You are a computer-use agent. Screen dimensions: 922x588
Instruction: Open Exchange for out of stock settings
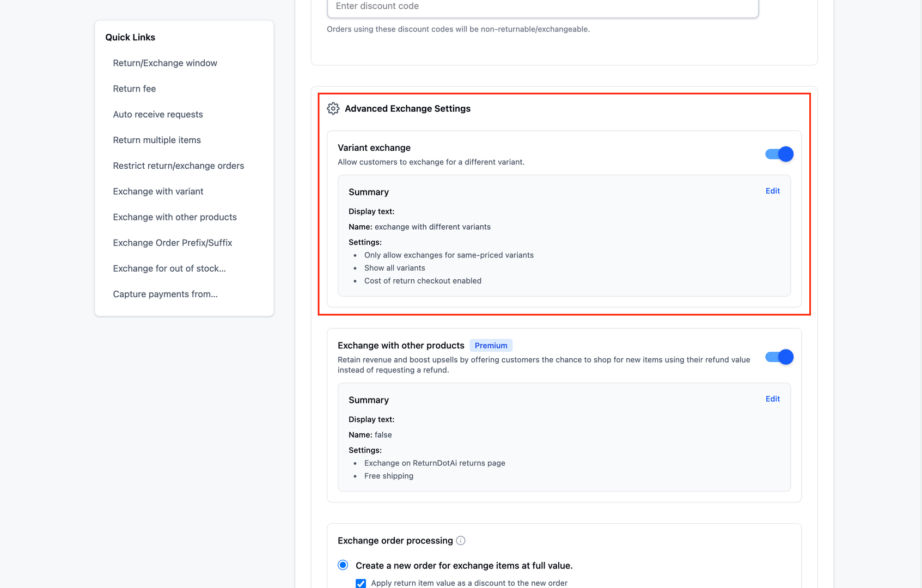pos(169,268)
